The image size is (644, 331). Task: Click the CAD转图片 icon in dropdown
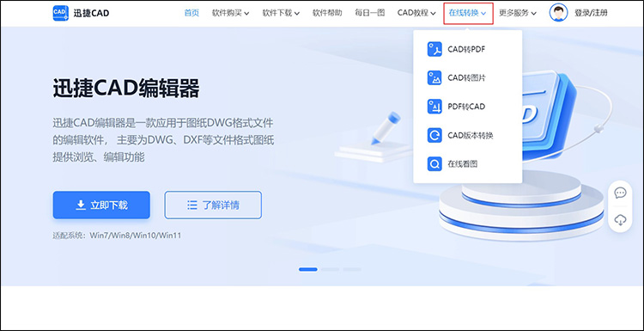point(434,77)
